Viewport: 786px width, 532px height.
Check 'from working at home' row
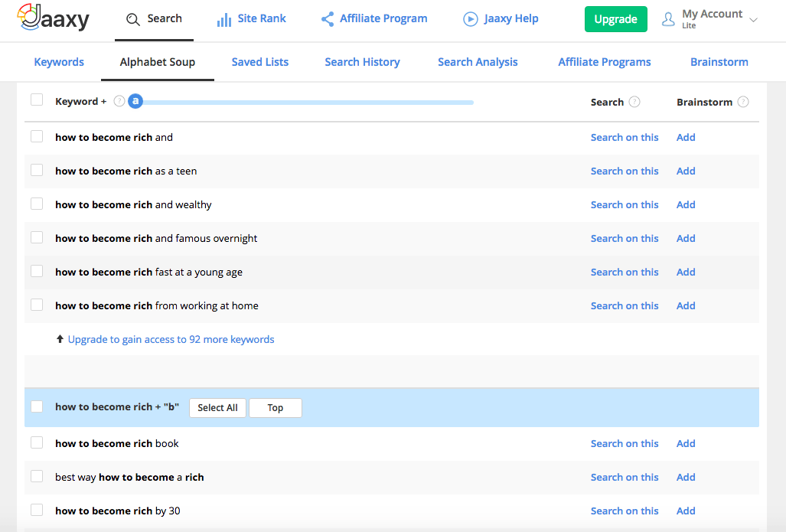coord(37,305)
